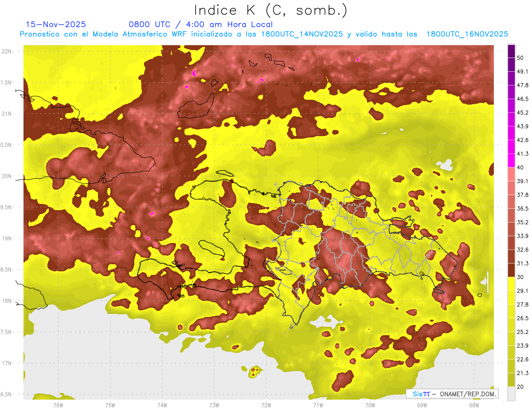Click the '37.8' colorbar value
Screen dimensions: 532x411
pos(523,195)
